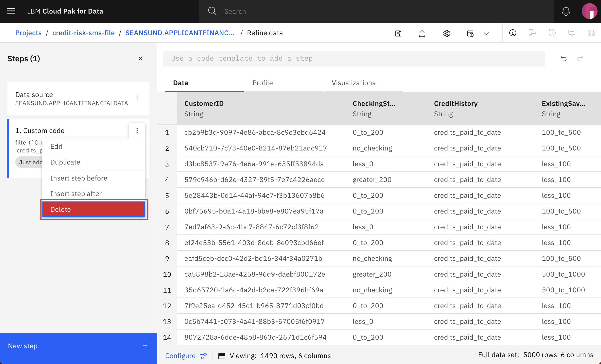The image size is (601, 364).
Task: Focus the global Search field
Action: 376,11
